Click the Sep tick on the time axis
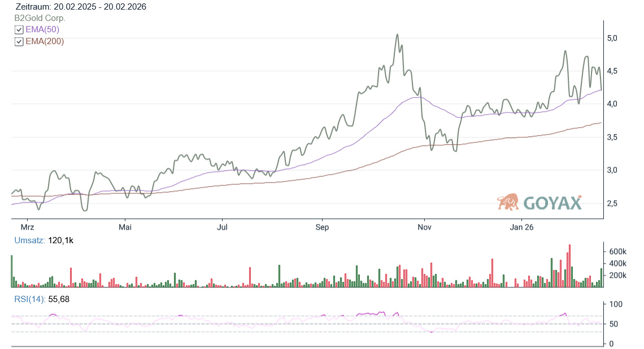Viewport: 644px width, 349px height. click(321, 227)
